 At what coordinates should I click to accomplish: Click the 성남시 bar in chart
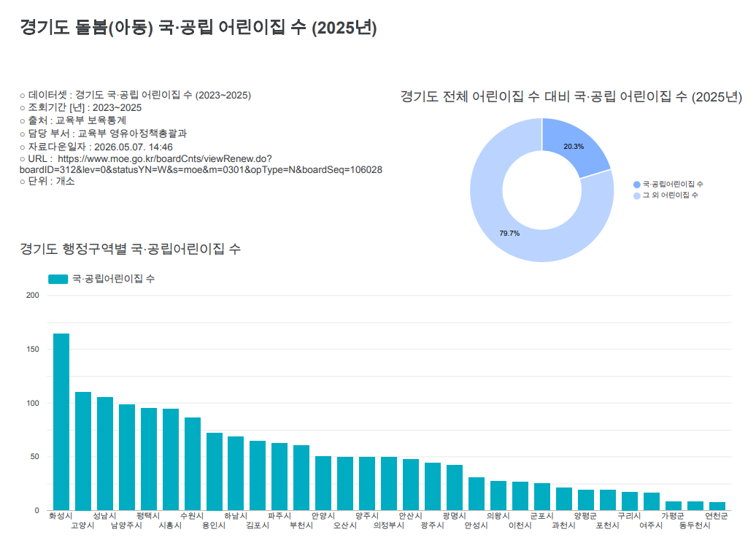[105, 454]
